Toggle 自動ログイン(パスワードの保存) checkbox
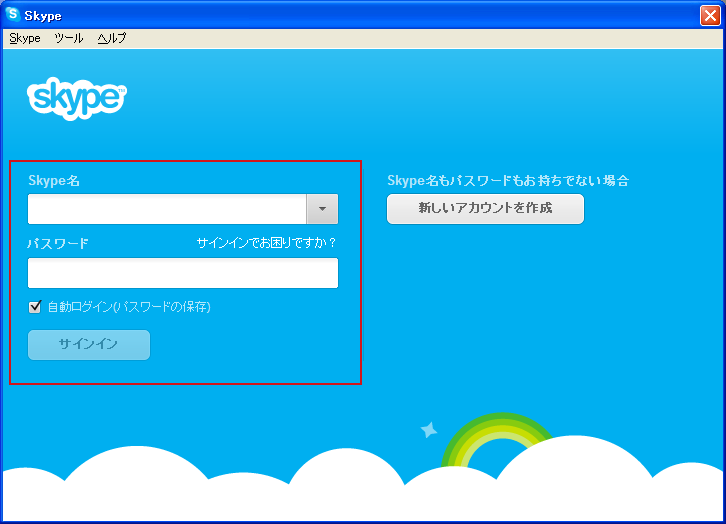The height and width of the screenshot is (524, 726). pos(35,306)
